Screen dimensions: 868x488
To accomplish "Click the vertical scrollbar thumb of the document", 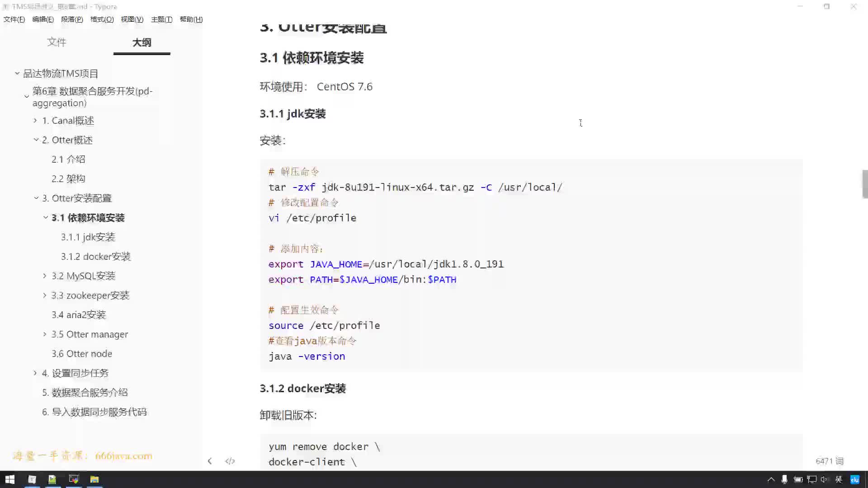I will click(x=865, y=184).
